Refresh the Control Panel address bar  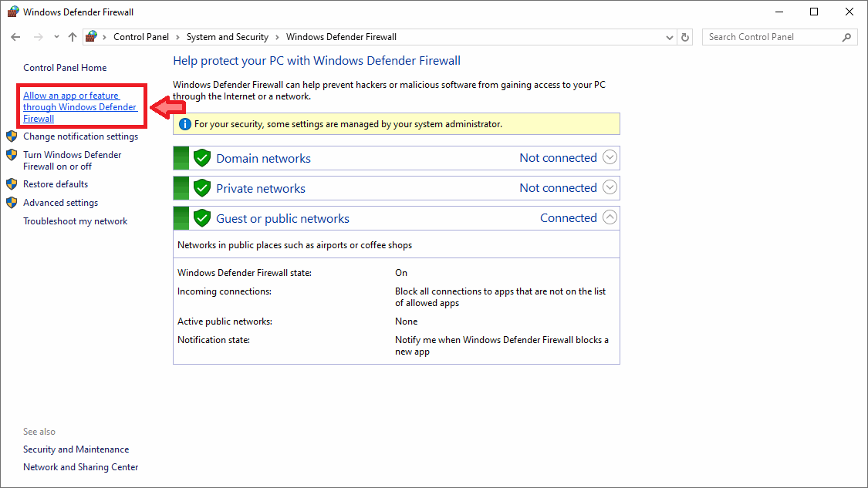(685, 37)
